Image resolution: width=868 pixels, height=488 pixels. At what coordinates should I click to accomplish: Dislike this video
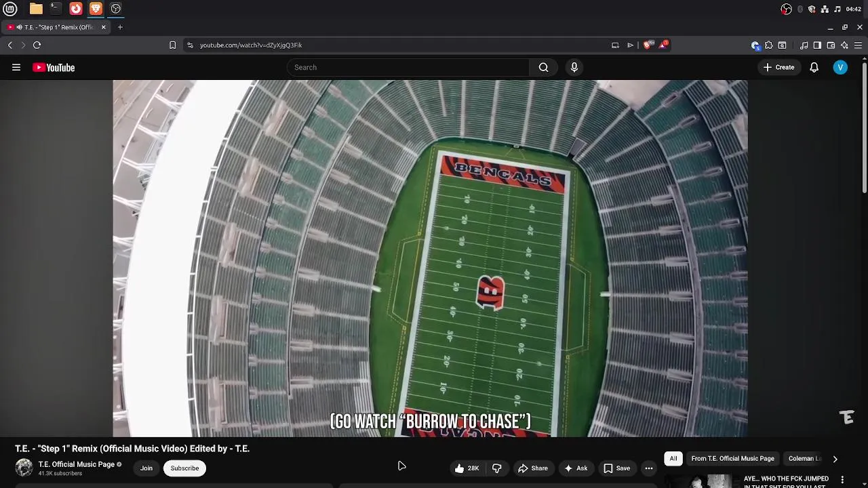497,468
